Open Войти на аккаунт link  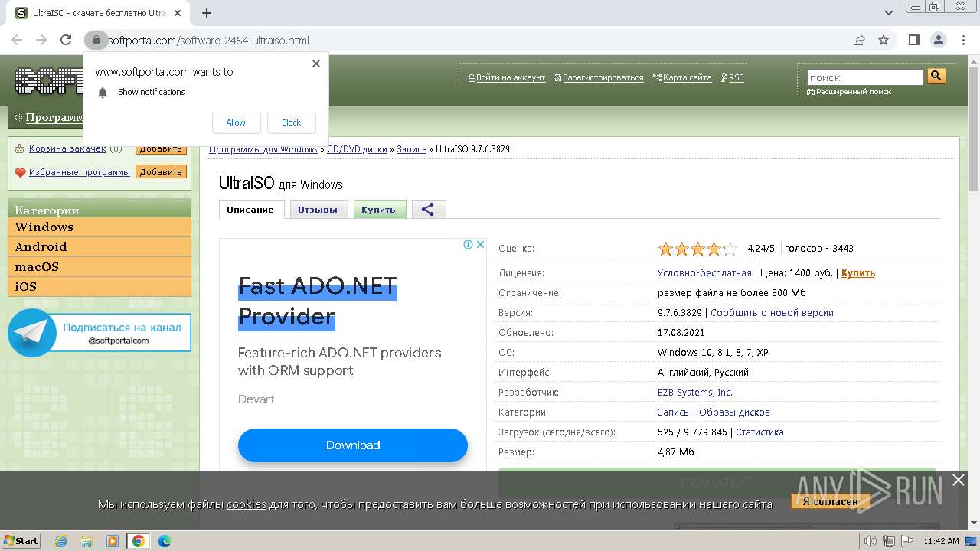511,77
